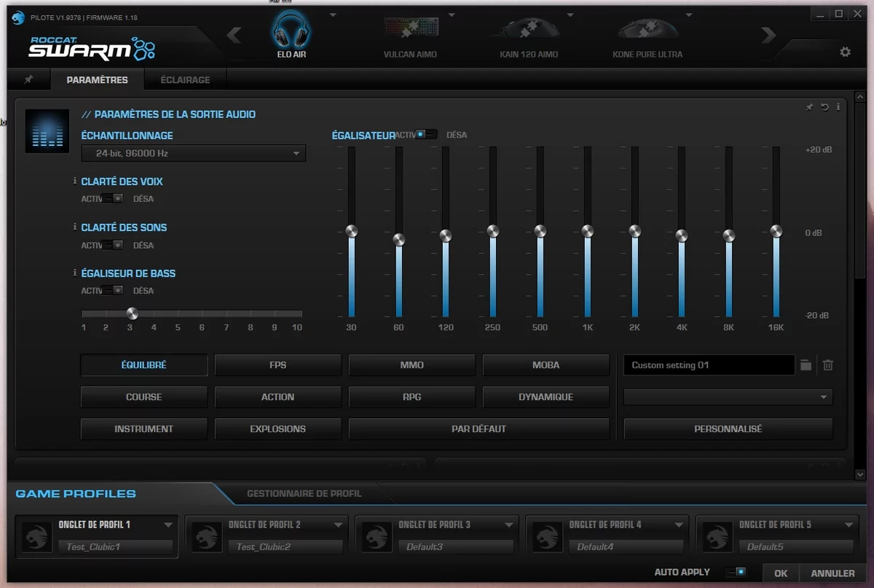Image resolution: width=874 pixels, height=588 pixels.
Task: Click the Custom setting 01 name field
Action: coord(709,365)
